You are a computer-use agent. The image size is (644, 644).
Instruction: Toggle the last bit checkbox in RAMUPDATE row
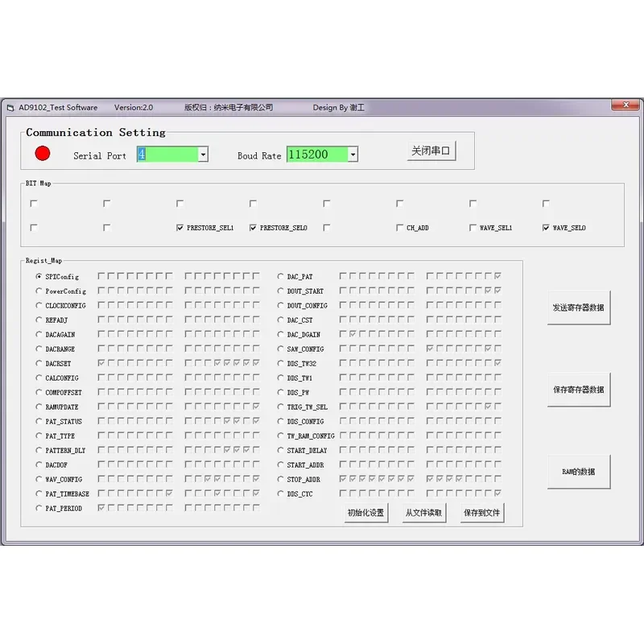[256, 407]
